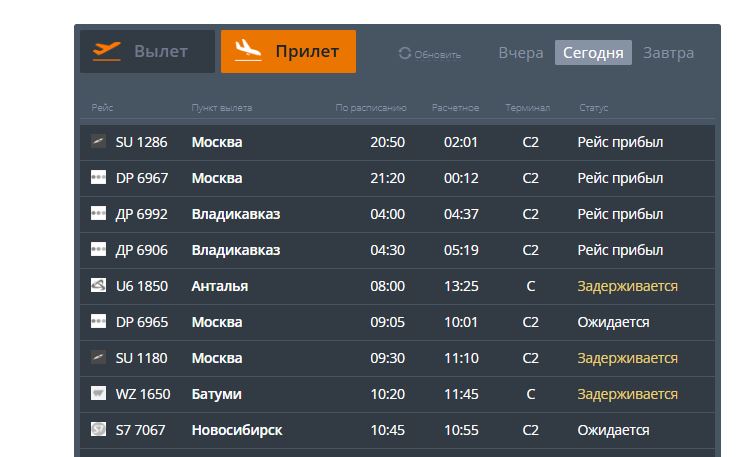
Task: Click the airline logo for SU 1286
Action: [x=98, y=141]
